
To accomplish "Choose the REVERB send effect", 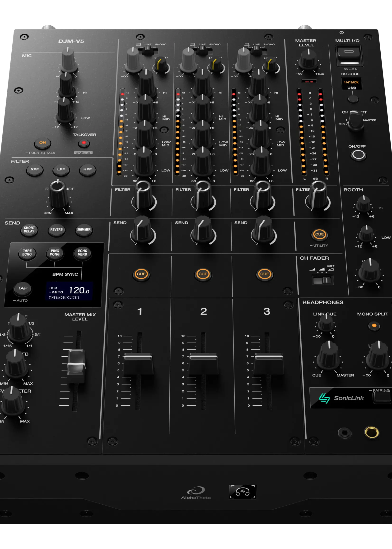I will [x=56, y=230].
